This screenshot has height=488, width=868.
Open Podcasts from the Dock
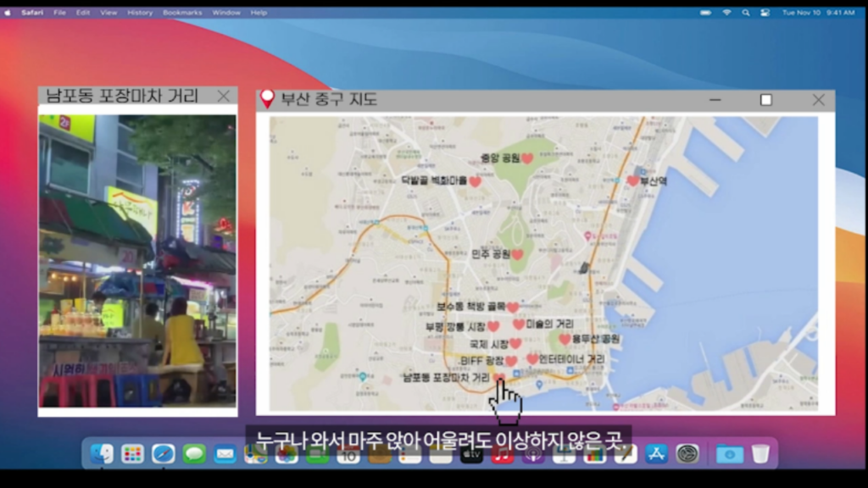pyautogui.click(x=533, y=455)
